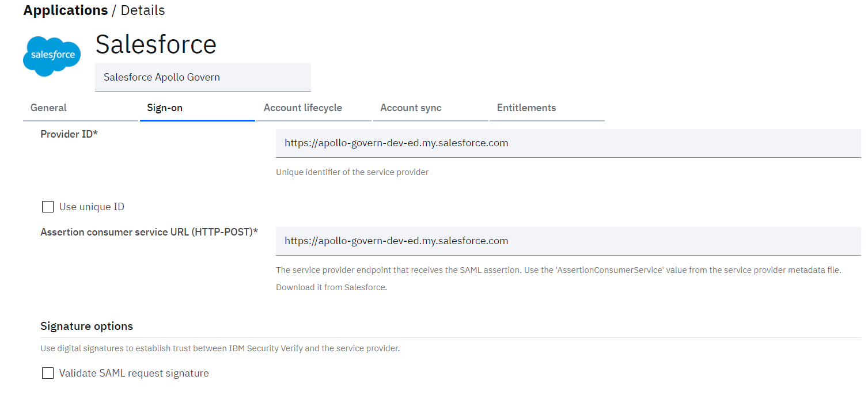This screenshot has width=868, height=395.
Task: Go to the Entitlements tab
Action: (x=547, y=108)
